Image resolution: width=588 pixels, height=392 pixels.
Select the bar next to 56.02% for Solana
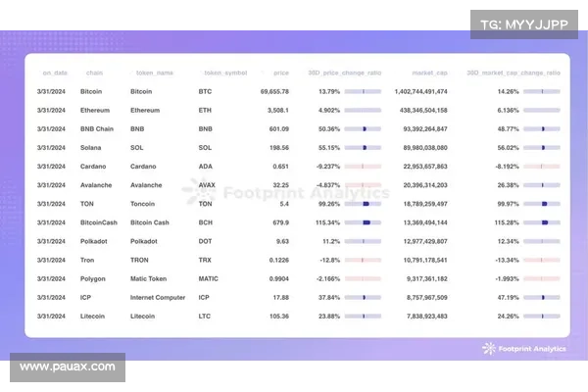(542, 148)
